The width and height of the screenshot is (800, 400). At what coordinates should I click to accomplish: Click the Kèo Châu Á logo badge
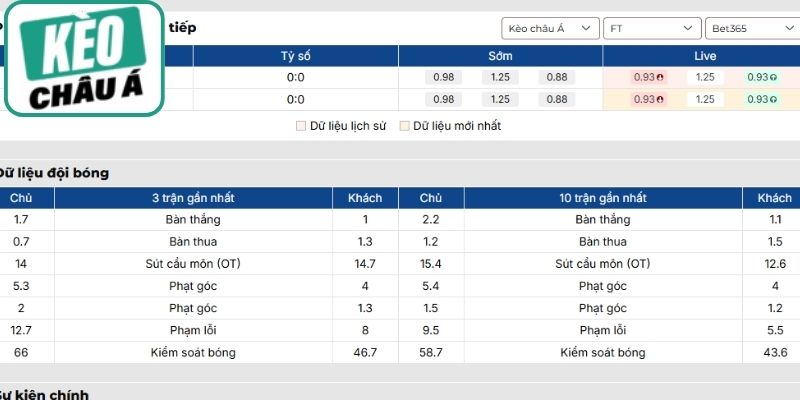pyautogui.click(x=84, y=59)
